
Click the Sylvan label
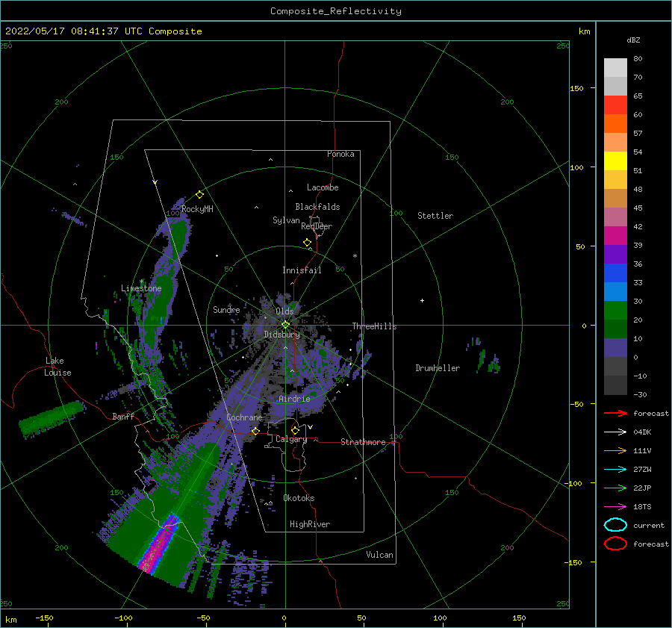click(x=286, y=220)
